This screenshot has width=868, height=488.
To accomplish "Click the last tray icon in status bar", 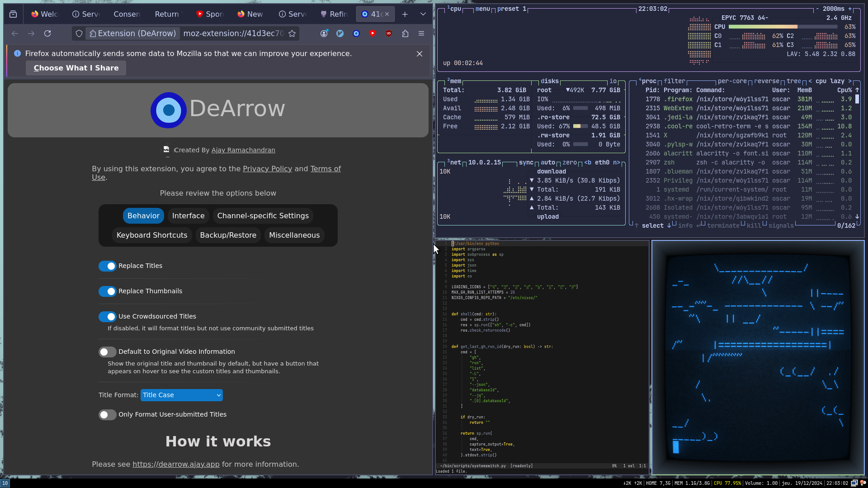I will 863,483.
